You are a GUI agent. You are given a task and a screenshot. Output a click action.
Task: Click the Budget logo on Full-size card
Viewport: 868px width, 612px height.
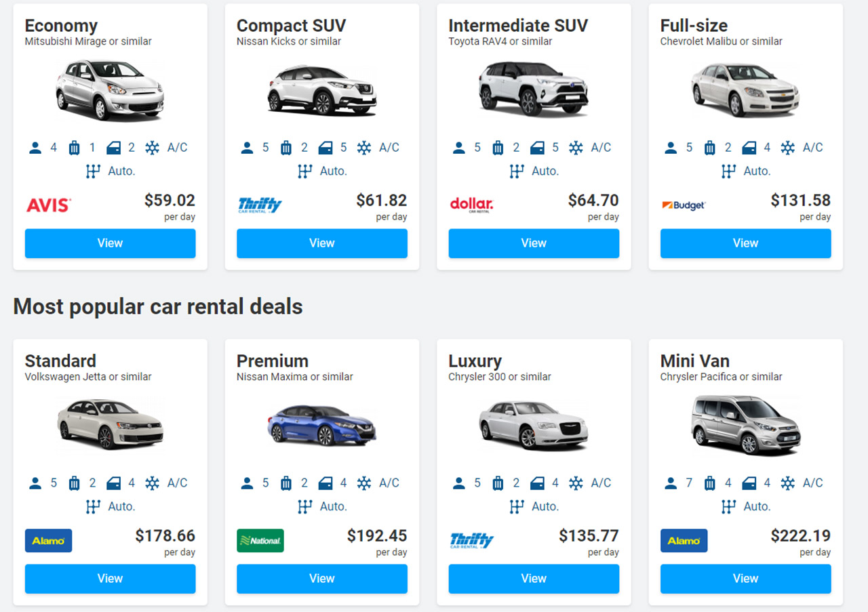tap(684, 205)
